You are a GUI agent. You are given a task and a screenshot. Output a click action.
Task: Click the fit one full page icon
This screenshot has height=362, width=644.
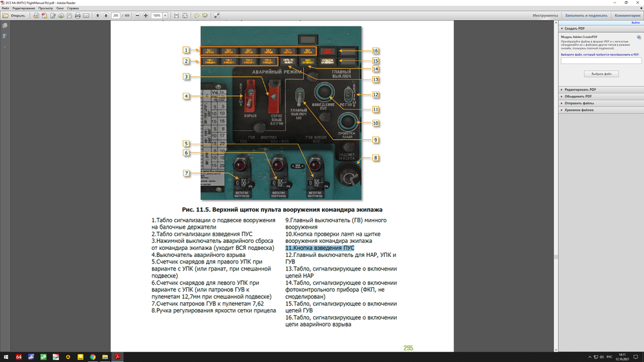pyautogui.click(x=185, y=15)
